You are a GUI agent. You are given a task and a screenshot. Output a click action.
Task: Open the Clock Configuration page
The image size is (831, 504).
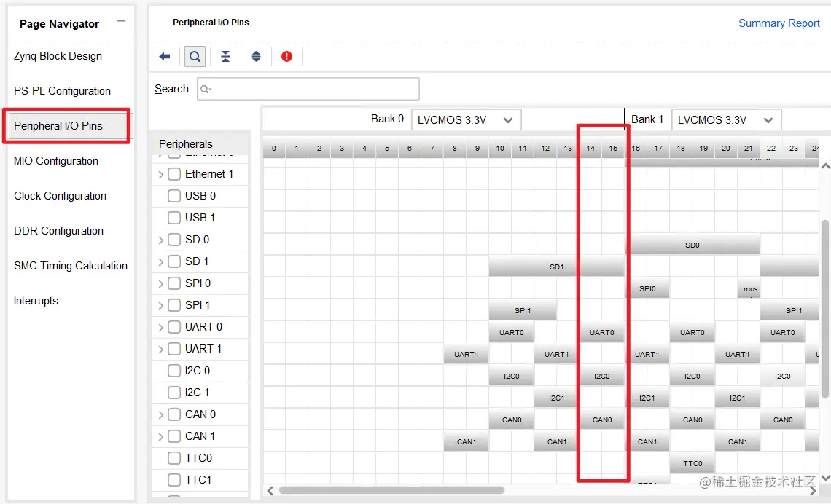[x=60, y=196]
